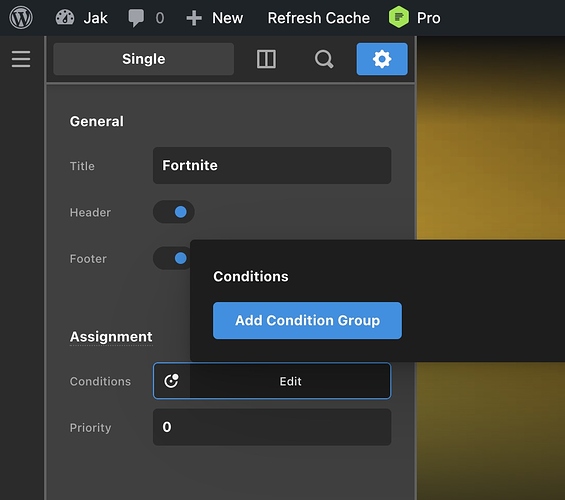
Task: Click the Conditions Edit button
Action: pyautogui.click(x=290, y=381)
